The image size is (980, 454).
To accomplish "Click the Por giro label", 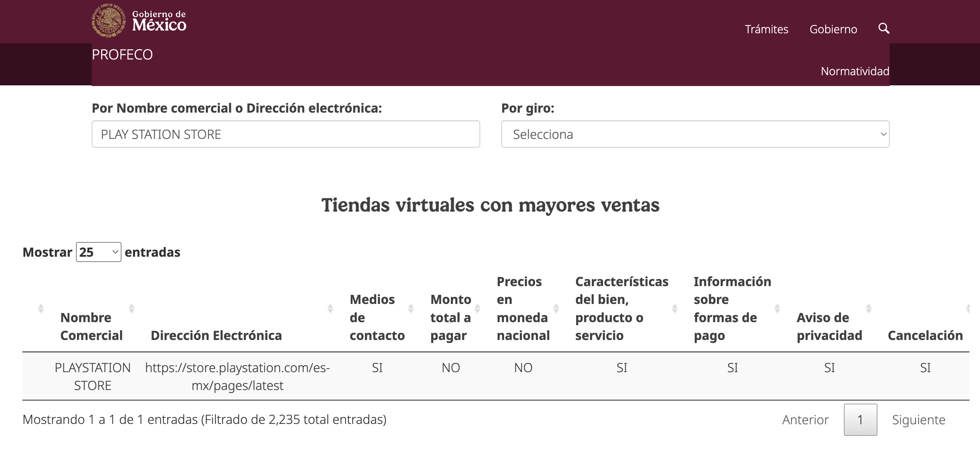I will pos(528,108).
